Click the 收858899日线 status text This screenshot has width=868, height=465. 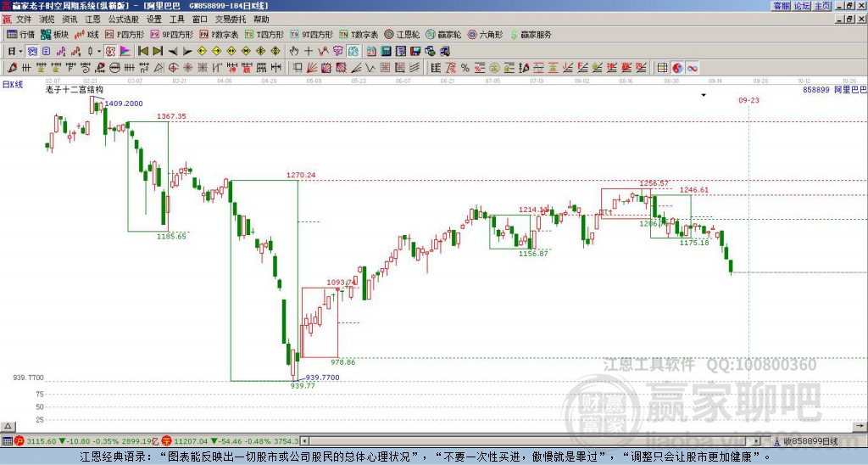[810, 442]
